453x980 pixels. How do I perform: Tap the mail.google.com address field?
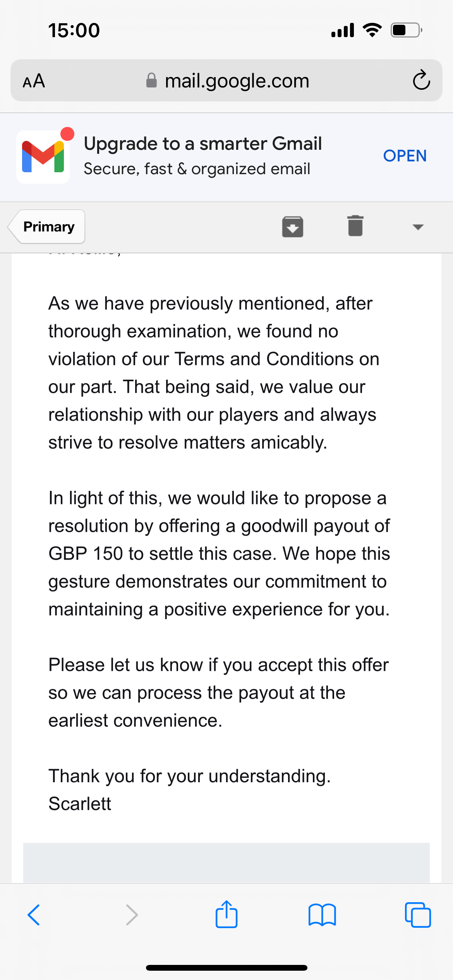tap(237, 81)
